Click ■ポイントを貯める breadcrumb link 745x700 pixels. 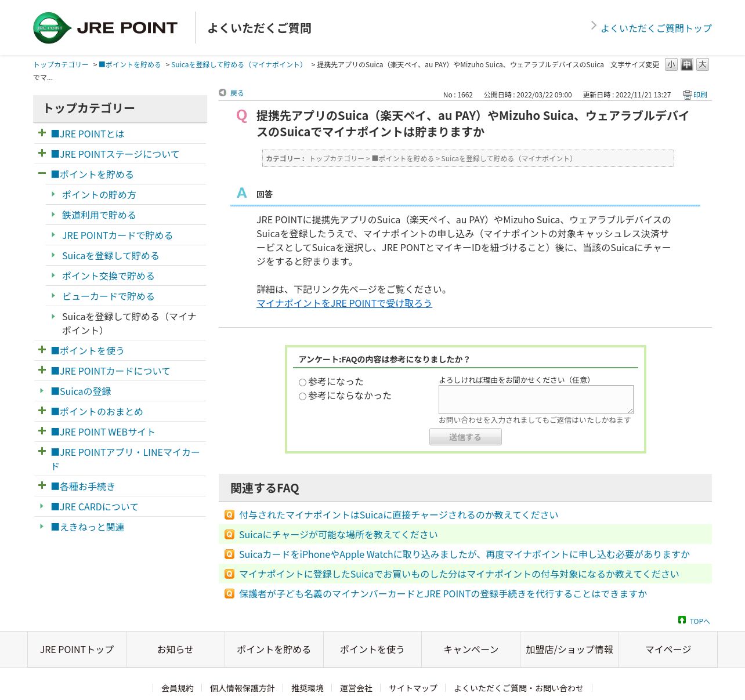[130, 64]
